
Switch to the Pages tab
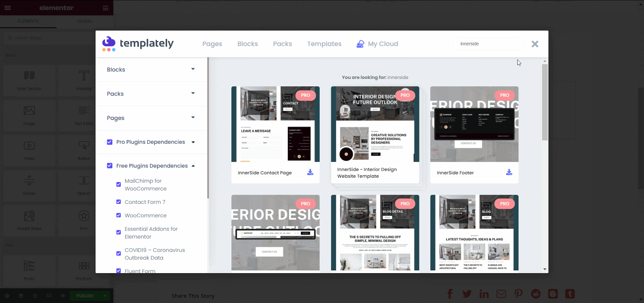click(x=212, y=44)
